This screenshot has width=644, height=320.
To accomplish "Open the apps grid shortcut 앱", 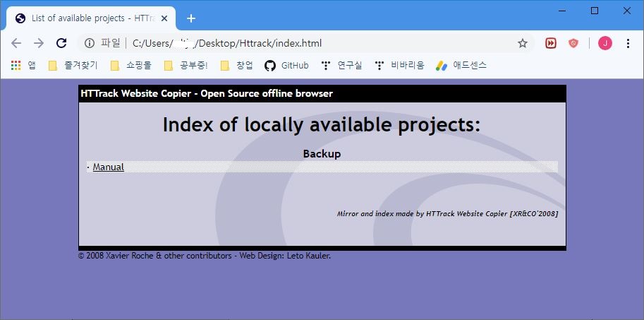I will pos(23,66).
